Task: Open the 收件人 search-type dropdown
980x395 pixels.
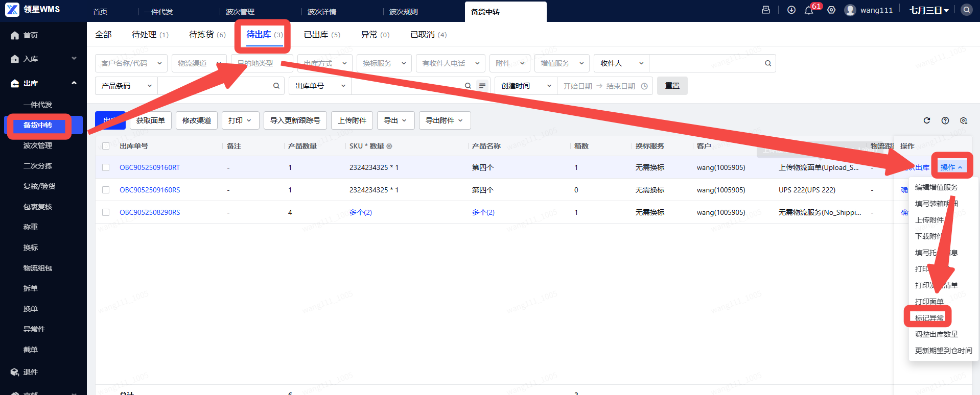Action: click(x=621, y=63)
